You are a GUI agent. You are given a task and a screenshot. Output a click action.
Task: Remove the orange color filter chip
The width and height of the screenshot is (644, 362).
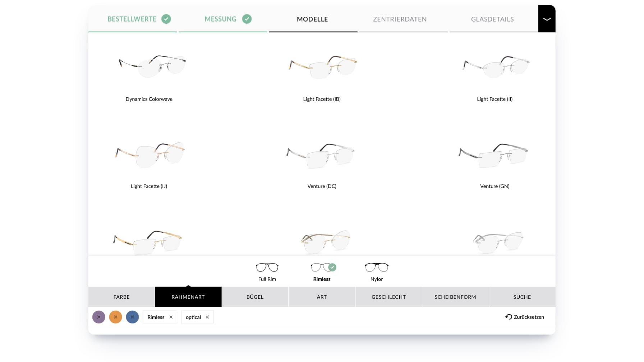pyautogui.click(x=116, y=317)
